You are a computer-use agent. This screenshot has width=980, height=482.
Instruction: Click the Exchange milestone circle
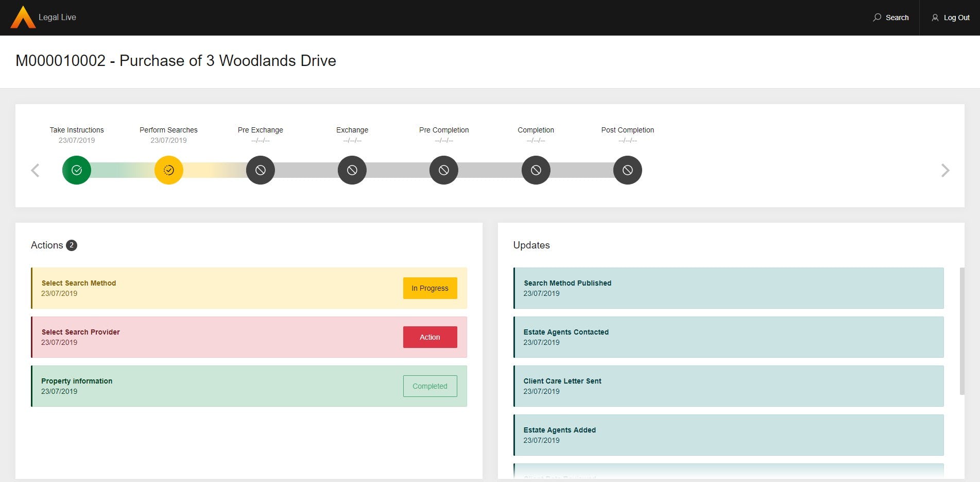352,170
